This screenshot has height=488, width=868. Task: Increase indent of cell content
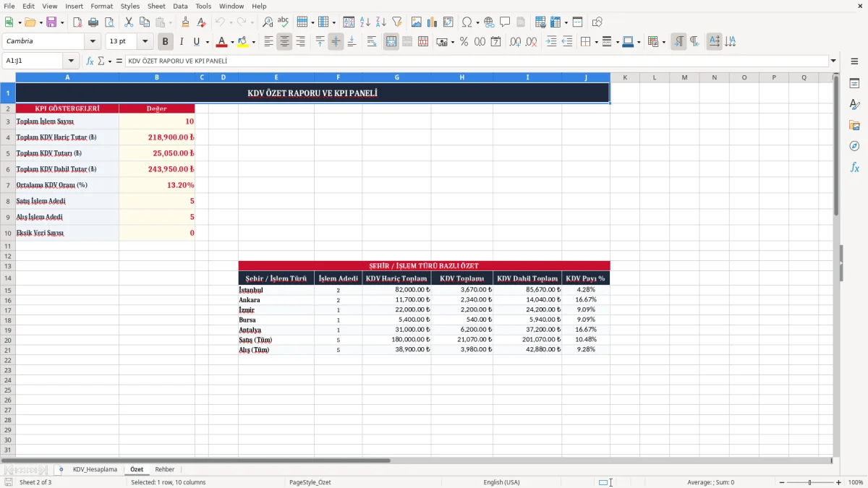click(551, 42)
